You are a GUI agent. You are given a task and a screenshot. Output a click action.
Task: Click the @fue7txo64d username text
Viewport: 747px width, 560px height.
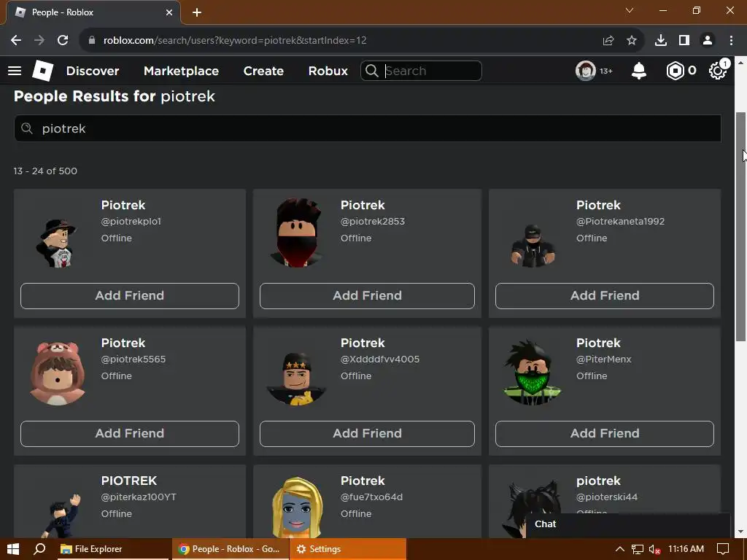tap(371, 497)
